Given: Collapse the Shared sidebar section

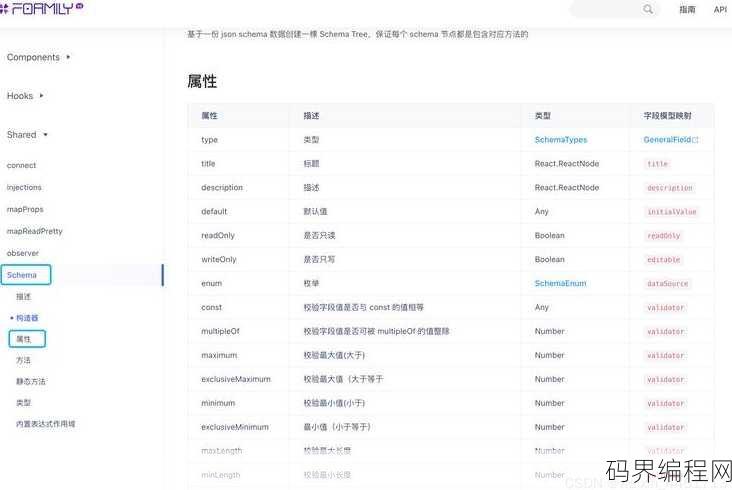Looking at the screenshot, I should pos(27,134).
